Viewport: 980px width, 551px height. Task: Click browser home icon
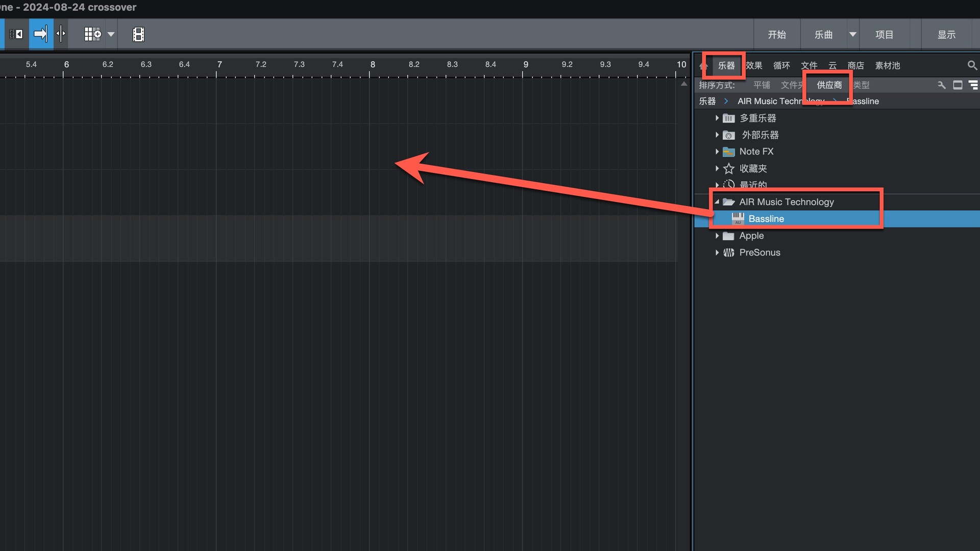703,65
